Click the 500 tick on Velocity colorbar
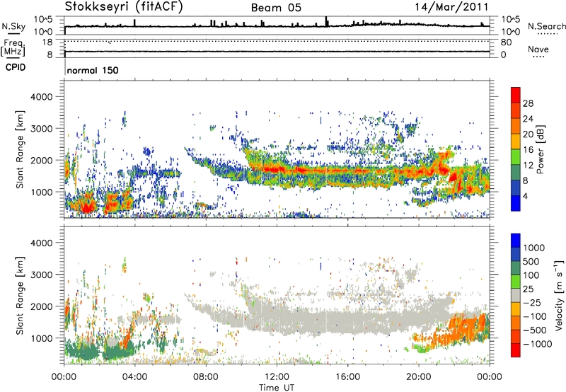Viewport: 566px width, 392px height. click(531, 262)
